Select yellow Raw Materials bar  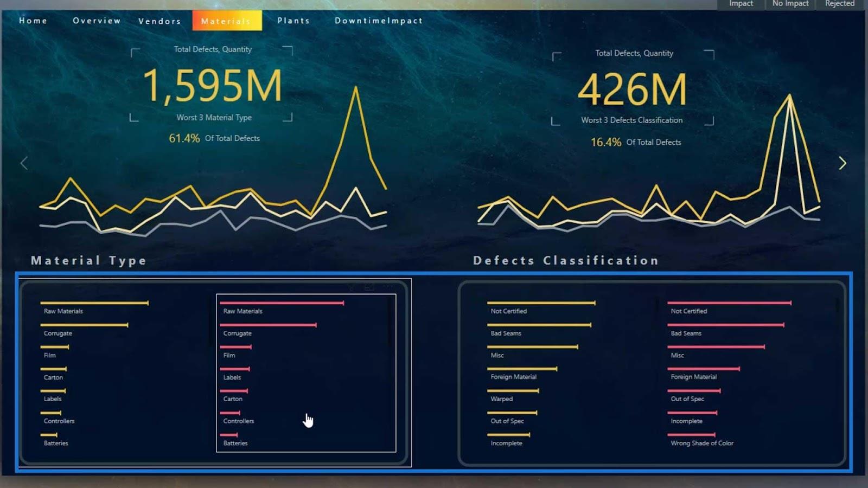click(x=94, y=303)
